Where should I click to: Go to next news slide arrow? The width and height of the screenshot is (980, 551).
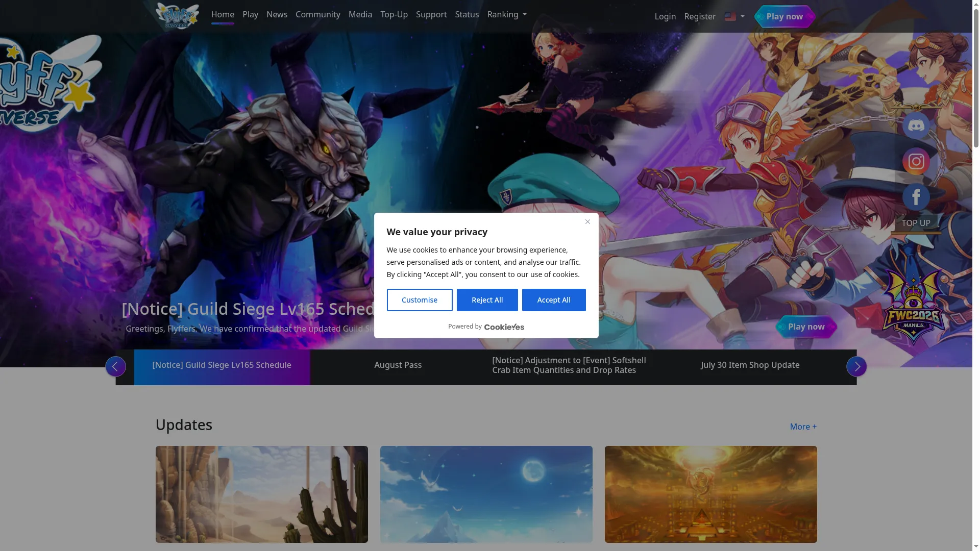coord(856,366)
